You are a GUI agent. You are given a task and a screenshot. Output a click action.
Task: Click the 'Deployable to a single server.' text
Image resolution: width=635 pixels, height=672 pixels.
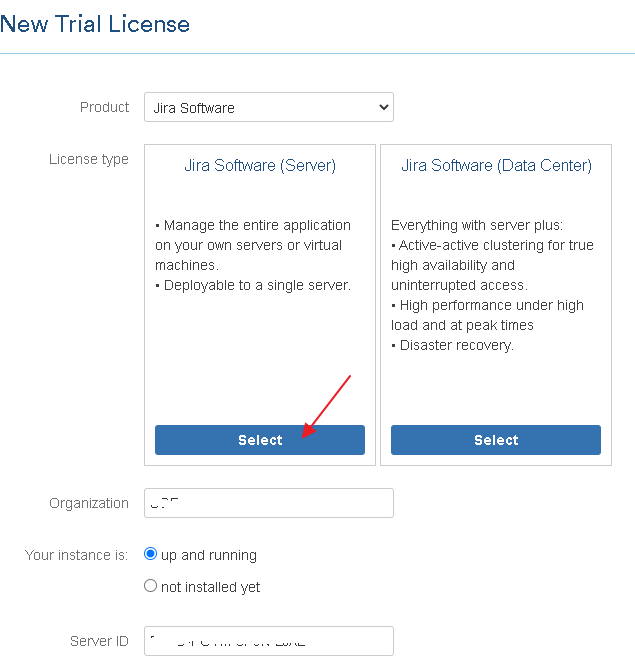coord(257,285)
